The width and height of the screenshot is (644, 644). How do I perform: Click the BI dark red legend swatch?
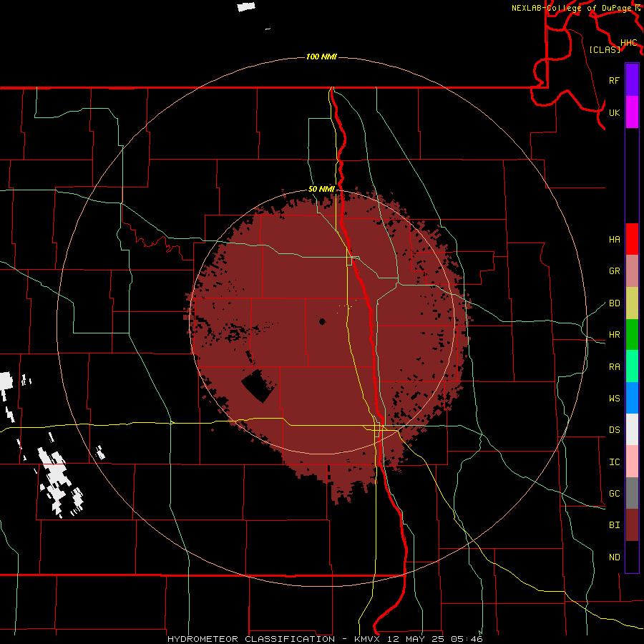632,525
